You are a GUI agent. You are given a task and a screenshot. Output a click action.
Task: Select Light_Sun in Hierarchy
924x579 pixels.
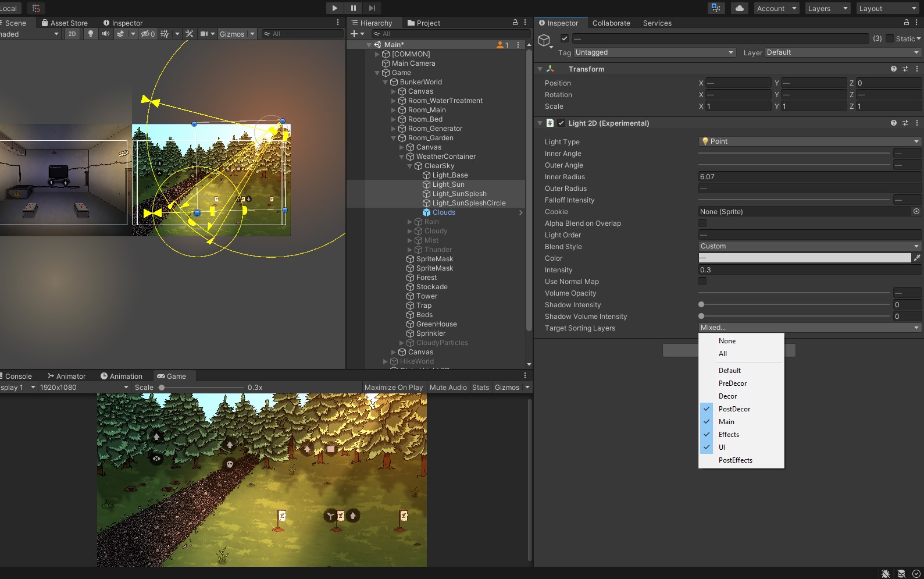coord(448,184)
